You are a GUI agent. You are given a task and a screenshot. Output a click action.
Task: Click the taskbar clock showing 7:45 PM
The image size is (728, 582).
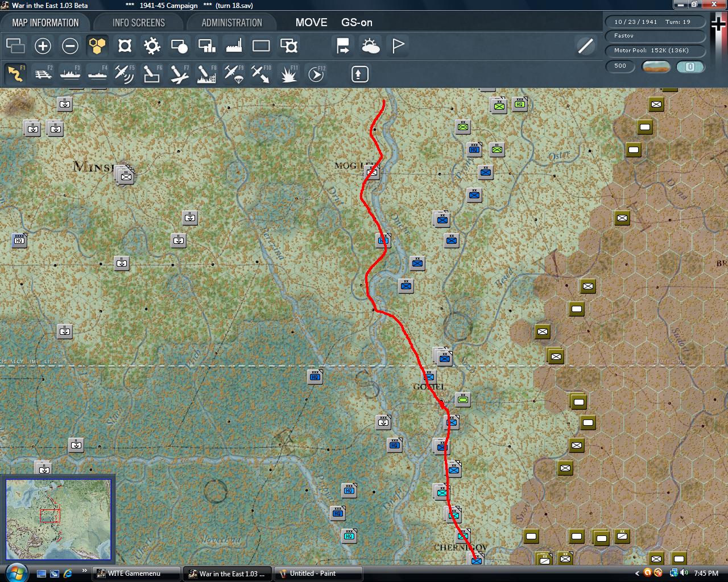point(706,573)
